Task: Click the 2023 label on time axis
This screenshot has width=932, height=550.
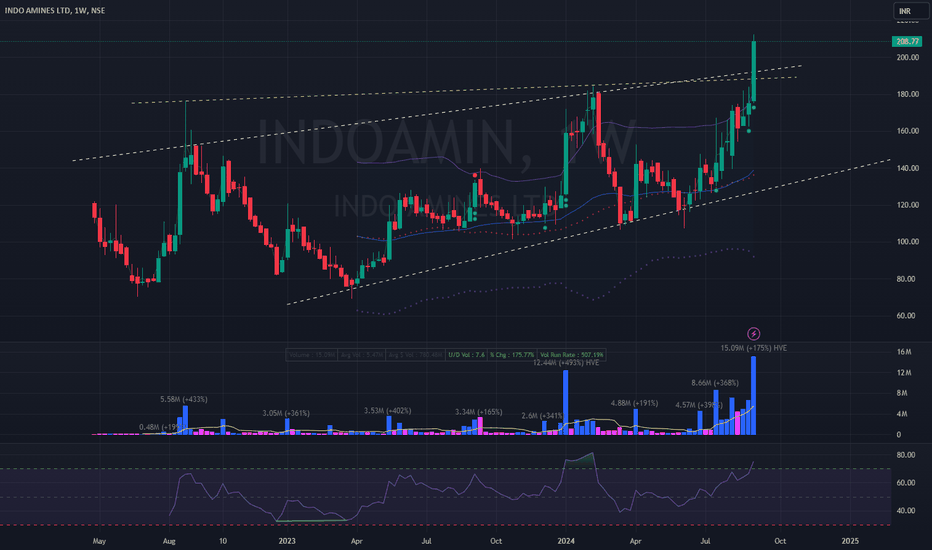Action: point(287,541)
